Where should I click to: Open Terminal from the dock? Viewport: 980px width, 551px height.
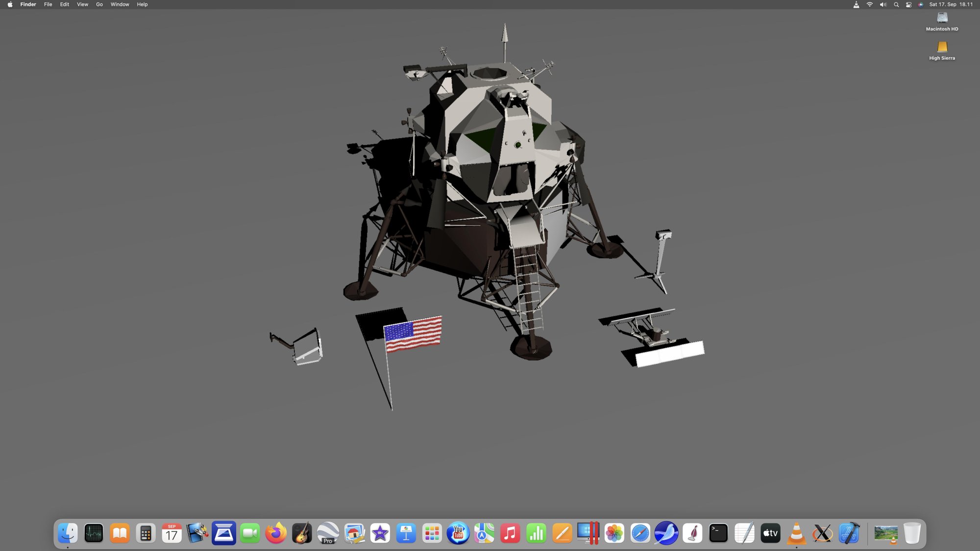coord(718,533)
